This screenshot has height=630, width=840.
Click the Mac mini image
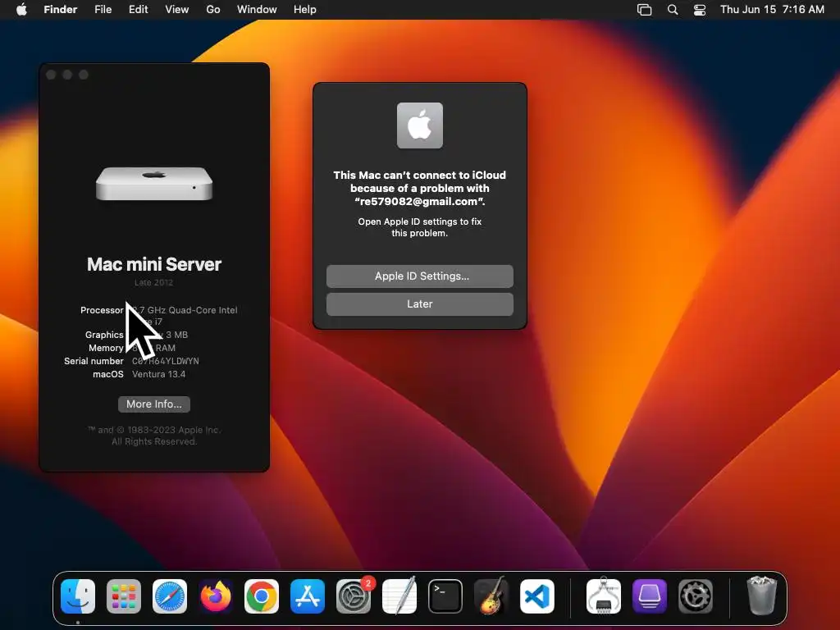154,183
